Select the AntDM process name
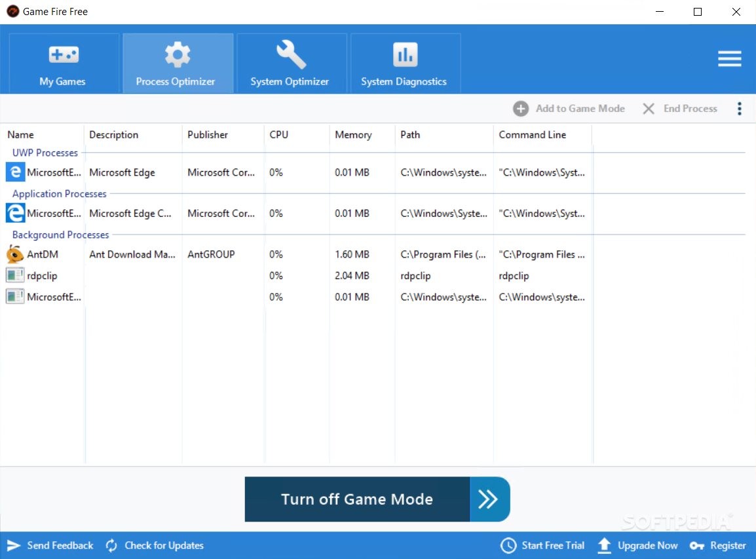 point(43,254)
